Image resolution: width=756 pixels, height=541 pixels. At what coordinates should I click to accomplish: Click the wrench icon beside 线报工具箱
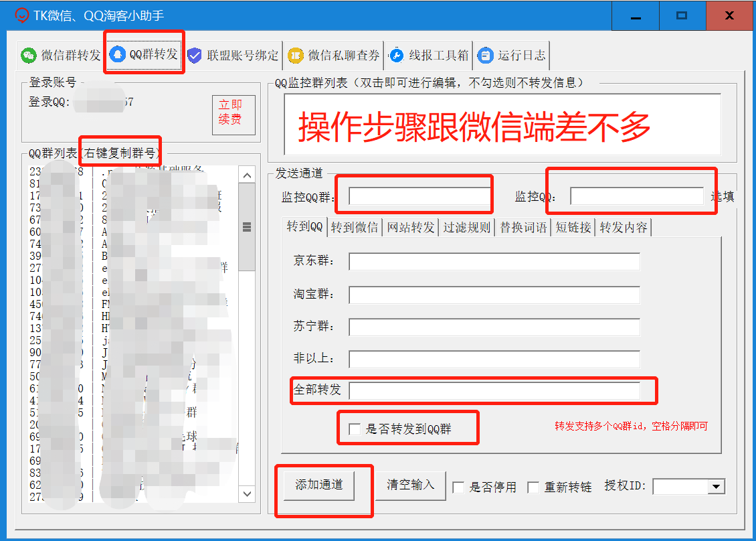(396, 56)
